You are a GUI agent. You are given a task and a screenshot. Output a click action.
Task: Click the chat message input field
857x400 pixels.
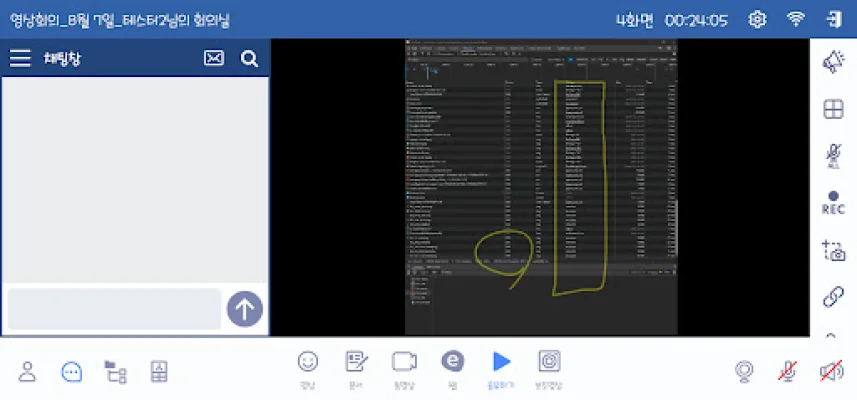pyautogui.click(x=114, y=309)
